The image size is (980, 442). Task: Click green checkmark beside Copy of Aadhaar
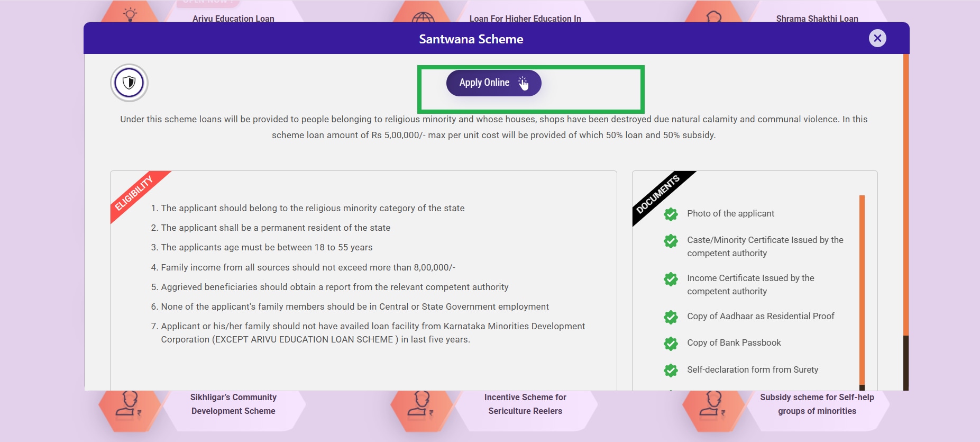(671, 317)
